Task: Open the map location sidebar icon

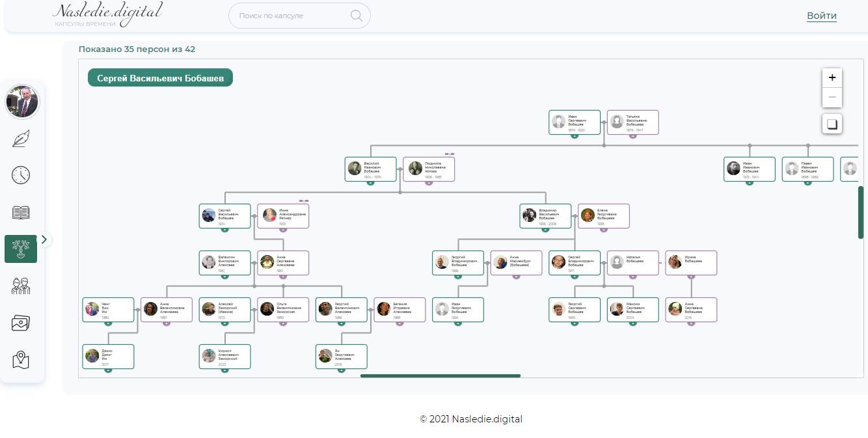Action: pyautogui.click(x=21, y=359)
